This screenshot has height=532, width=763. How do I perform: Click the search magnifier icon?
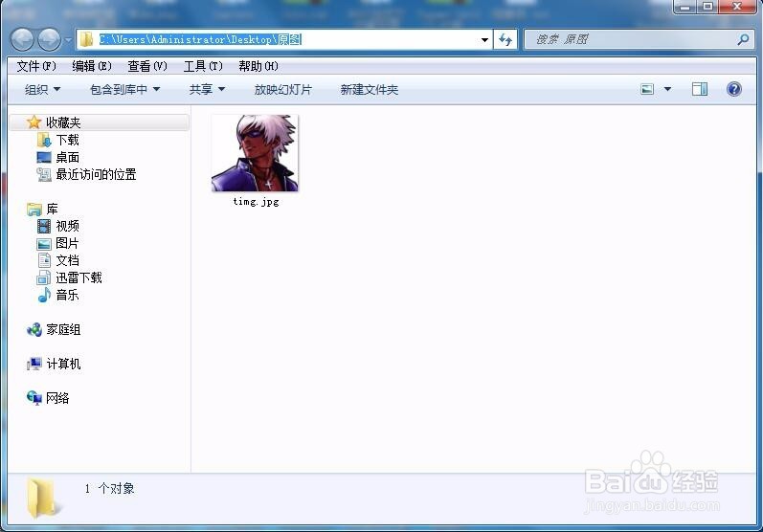(x=743, y=39)
